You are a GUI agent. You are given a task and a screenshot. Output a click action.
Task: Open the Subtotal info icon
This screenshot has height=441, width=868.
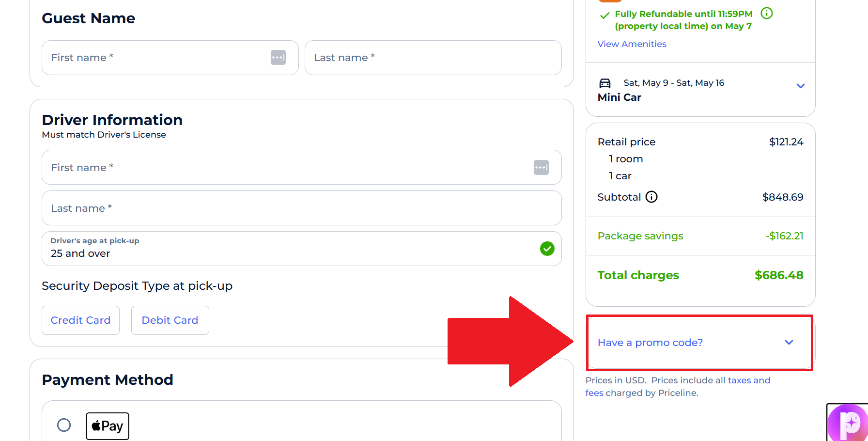pyautogui.click(x=651, y=197)
